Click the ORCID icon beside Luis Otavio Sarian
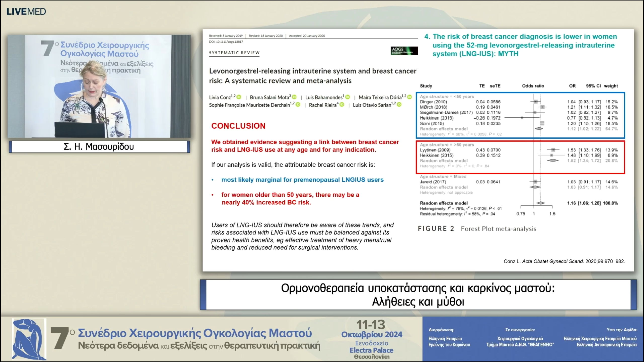Image resolution: width=644 pixels, height=362 pixels. (399, 105)
